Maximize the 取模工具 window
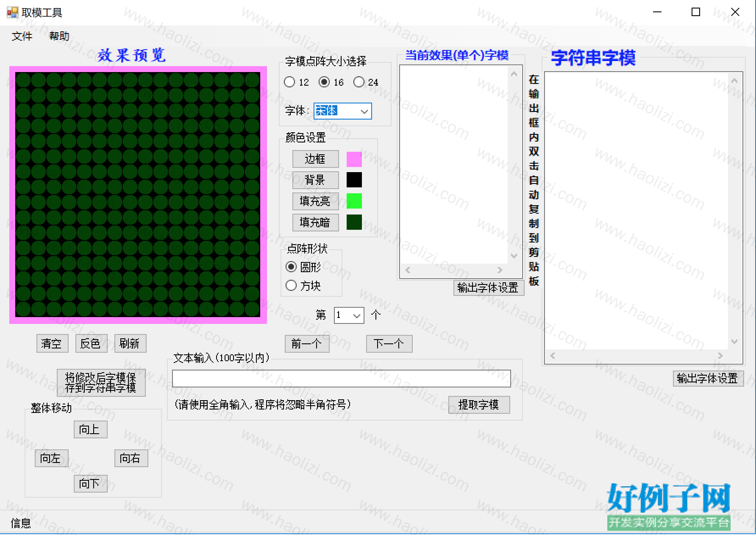 696,12
